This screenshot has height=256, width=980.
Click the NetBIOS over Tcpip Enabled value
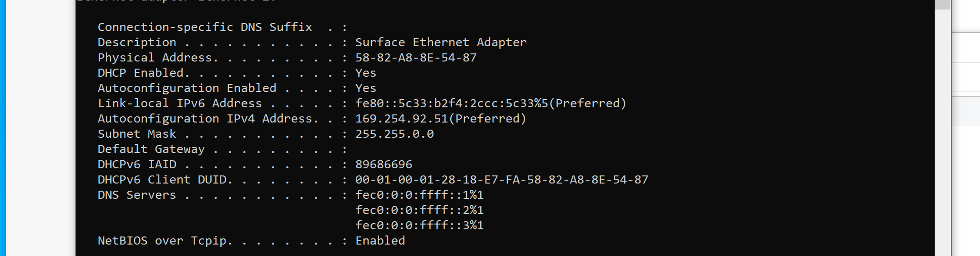pyautogui.click(x=380, y=241)
